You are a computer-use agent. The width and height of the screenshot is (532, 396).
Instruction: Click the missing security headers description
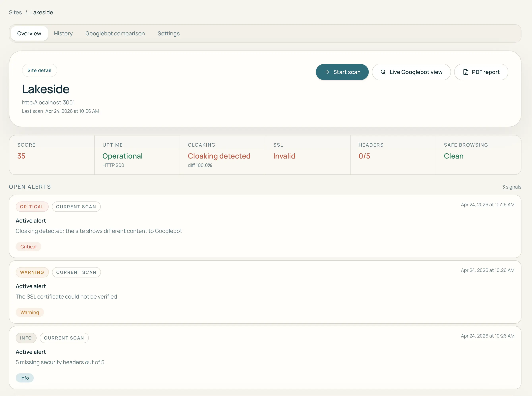60,362
